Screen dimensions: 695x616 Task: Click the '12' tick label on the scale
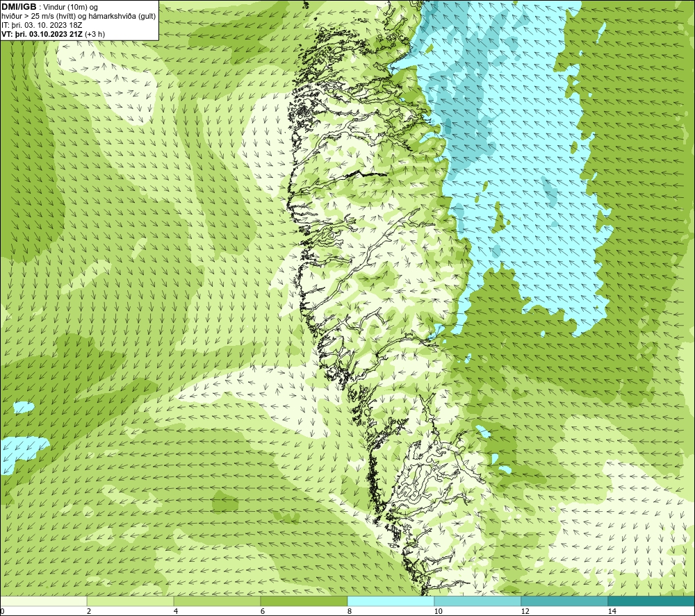(x=525, y=611)
